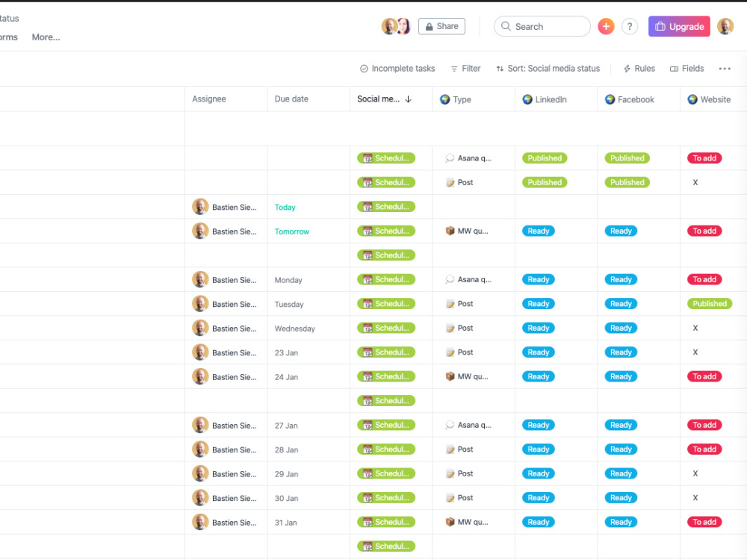Click the Tomorrow due date
This screenshot has width=747, height=560.
[x=291, y=231]
